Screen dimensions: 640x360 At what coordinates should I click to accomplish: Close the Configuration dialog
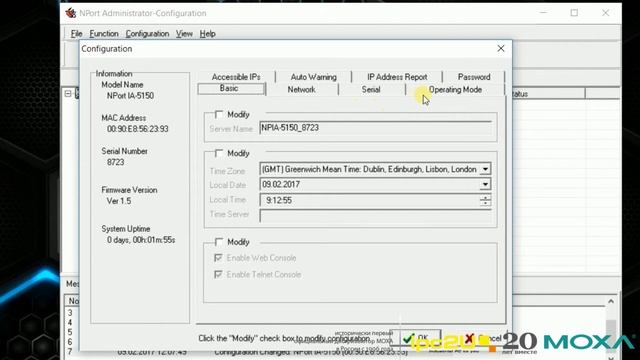pyautogui.click(x=501, y=48)
